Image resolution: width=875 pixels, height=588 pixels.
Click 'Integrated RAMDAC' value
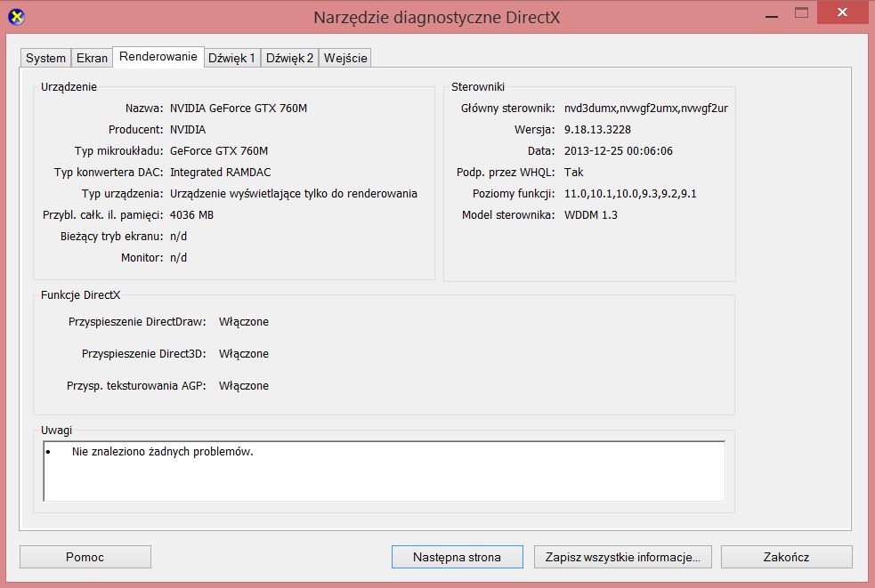[220, 173]
